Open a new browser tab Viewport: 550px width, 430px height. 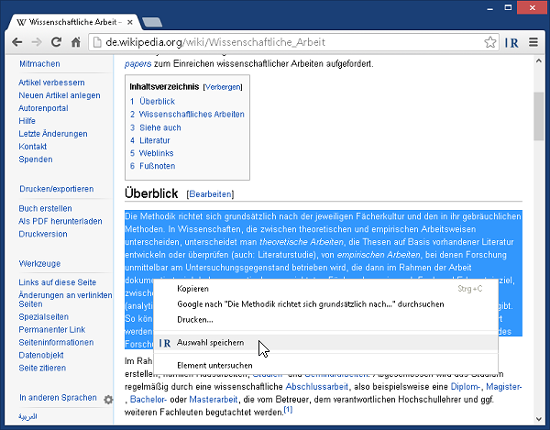[152, 22]
